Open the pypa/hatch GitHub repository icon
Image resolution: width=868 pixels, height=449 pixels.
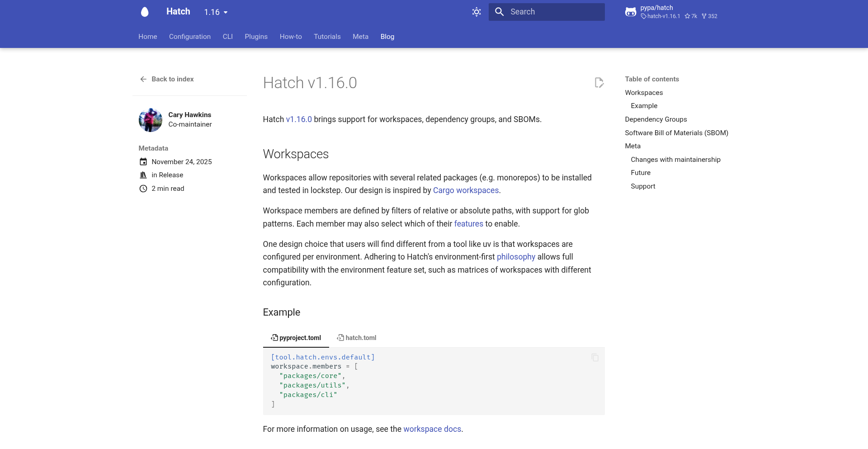pos(631,12)
